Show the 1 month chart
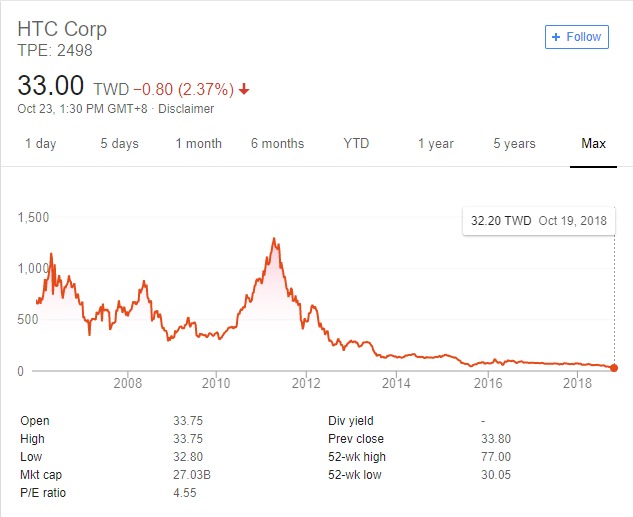The image size is (633, 517). 199,144
